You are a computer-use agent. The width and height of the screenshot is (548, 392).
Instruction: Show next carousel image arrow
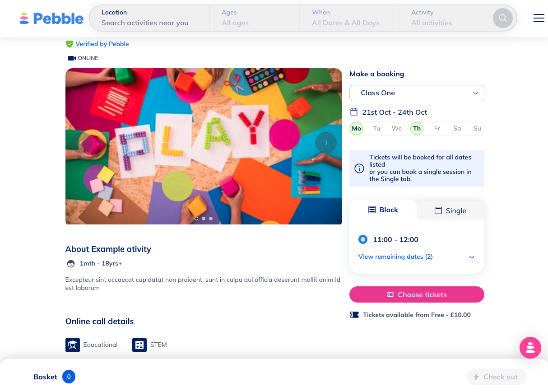tap(326, 143)
